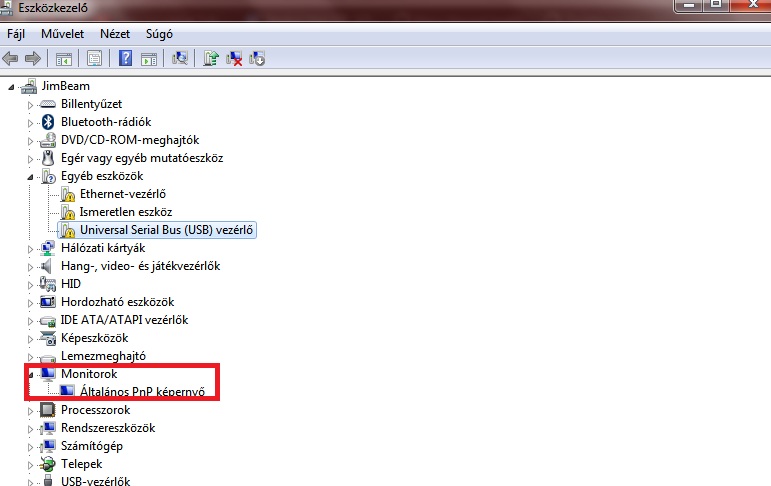Open the Művelet menu
The width and height of the screenshot is (771, 486).
[x=62, y=34]
